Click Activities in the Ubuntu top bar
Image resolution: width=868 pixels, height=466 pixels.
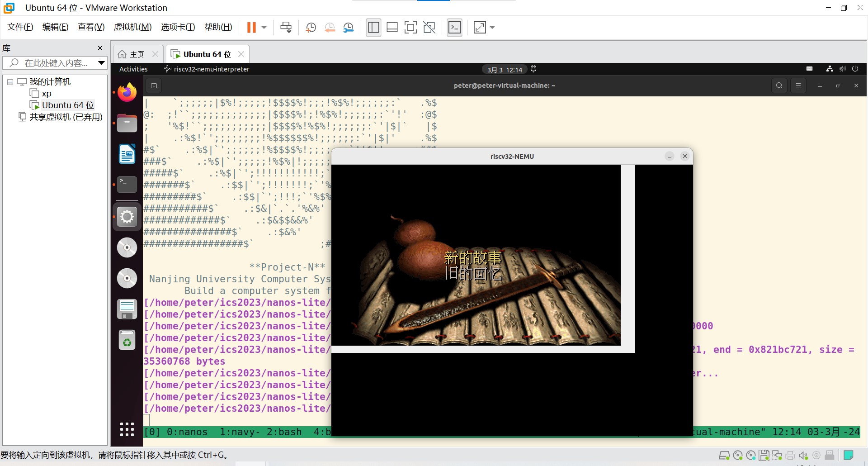133,69
